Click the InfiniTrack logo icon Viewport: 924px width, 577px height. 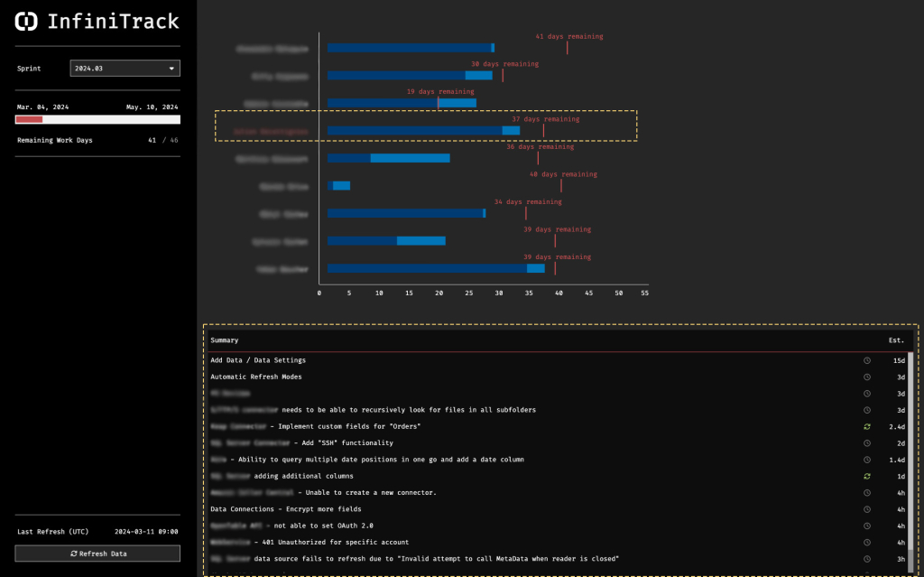[26, 22]
